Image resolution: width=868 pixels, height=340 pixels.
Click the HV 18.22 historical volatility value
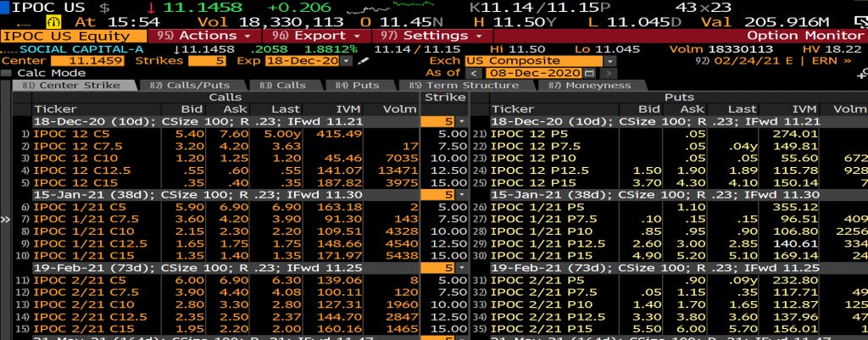coord(831,48)
